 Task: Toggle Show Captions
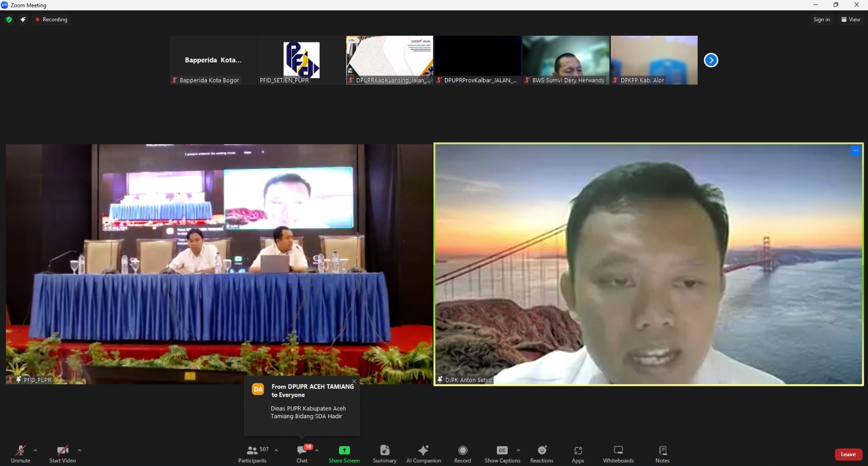point(502,454)
